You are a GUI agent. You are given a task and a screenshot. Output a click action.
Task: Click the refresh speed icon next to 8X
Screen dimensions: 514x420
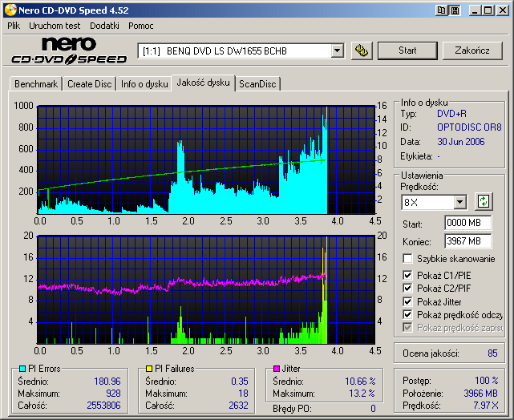tap(484, 201)
